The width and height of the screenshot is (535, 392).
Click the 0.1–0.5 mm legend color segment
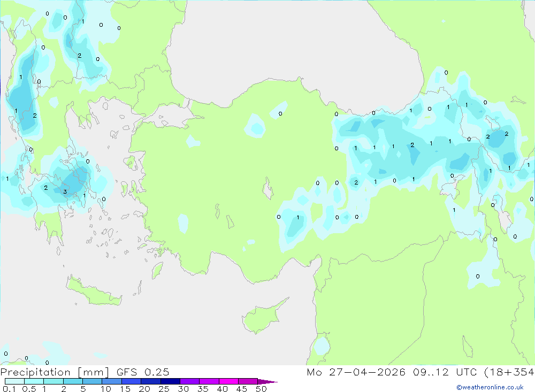[14, 381]
